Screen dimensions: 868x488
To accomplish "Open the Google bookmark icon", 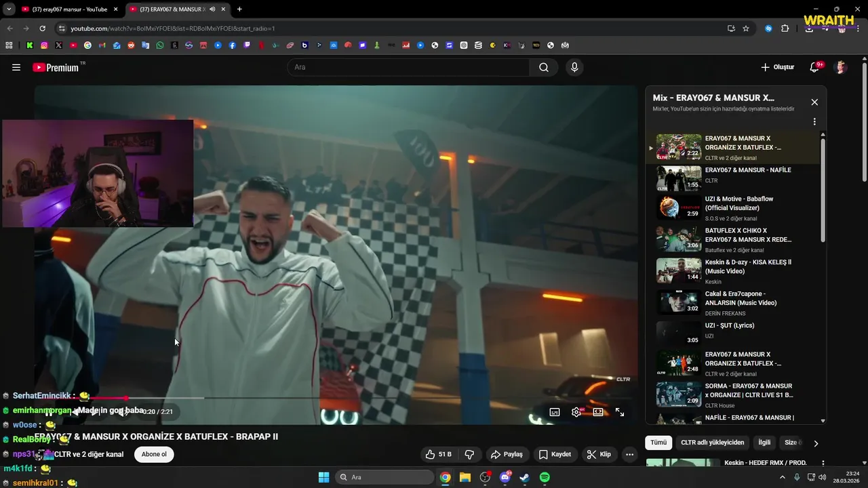I will tap(87, 45).
